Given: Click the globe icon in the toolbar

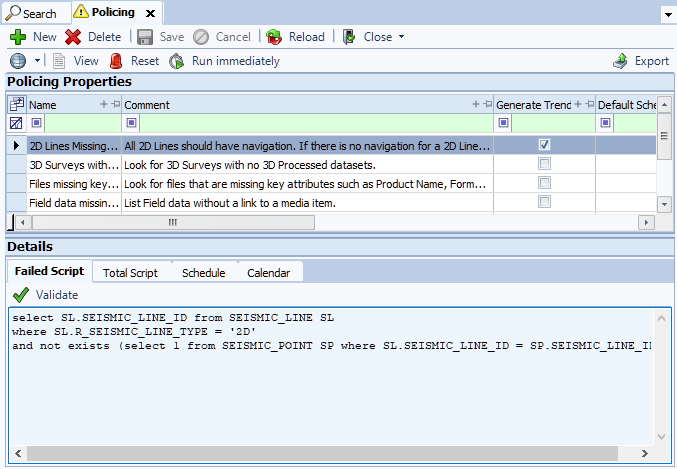Looking at the screenshot, I should point(18,61).
